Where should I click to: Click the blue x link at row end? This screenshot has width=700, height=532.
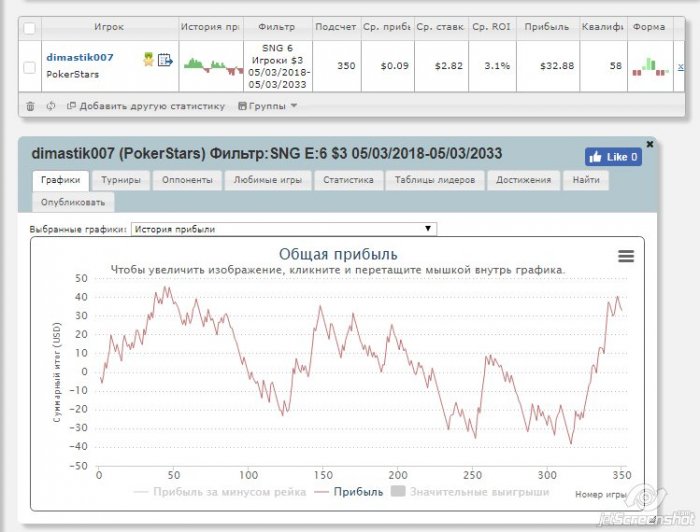point(681,66)
